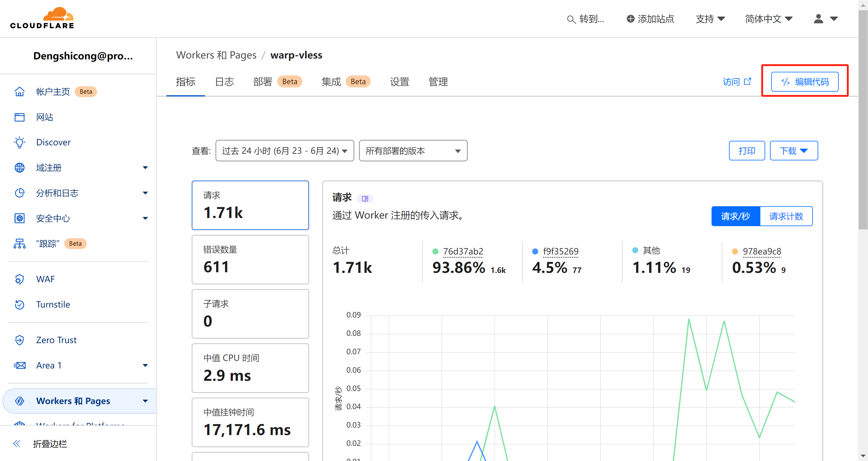Switch to the 日志 tab
Viewport: 868px width, 461px height.
point(224,82)
